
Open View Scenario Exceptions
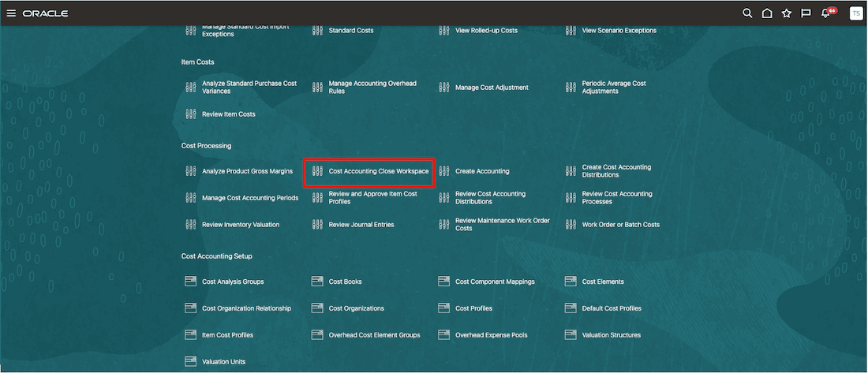[x=619, y=31]
